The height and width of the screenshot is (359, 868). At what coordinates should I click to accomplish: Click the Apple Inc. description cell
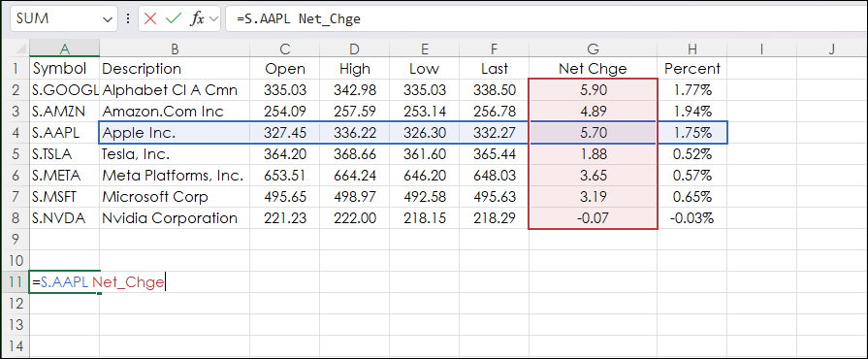[x=175, y=133]
